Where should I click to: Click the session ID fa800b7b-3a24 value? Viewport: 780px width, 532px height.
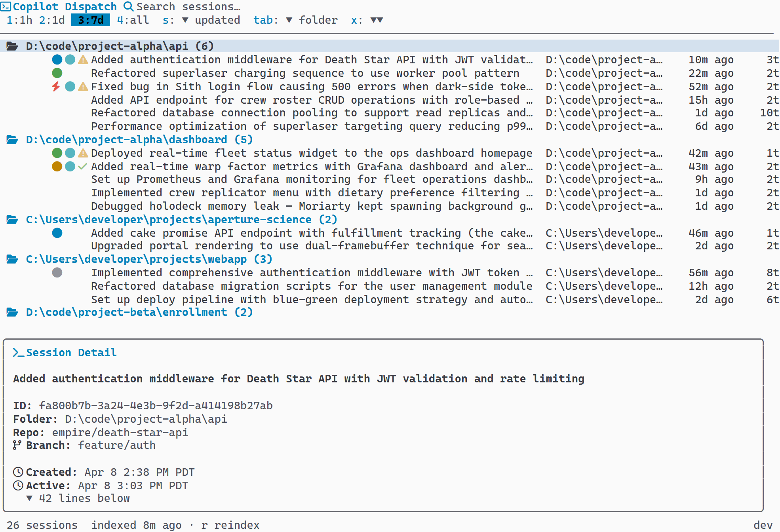click(156, 406)
